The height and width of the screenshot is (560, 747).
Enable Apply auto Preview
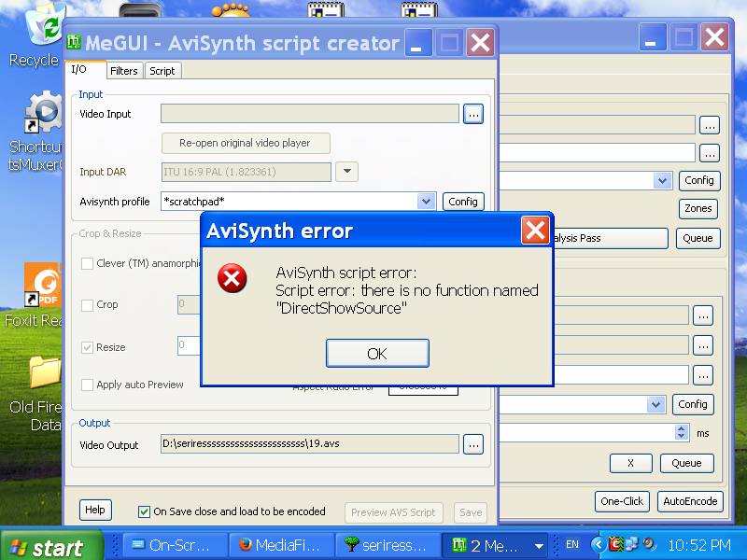[x=87, y=385]
